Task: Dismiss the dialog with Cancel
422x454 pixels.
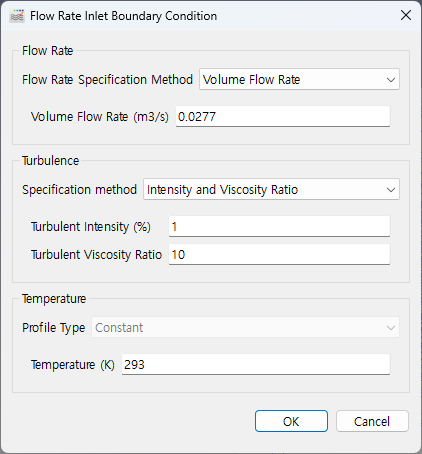Action: pos(372,421)
